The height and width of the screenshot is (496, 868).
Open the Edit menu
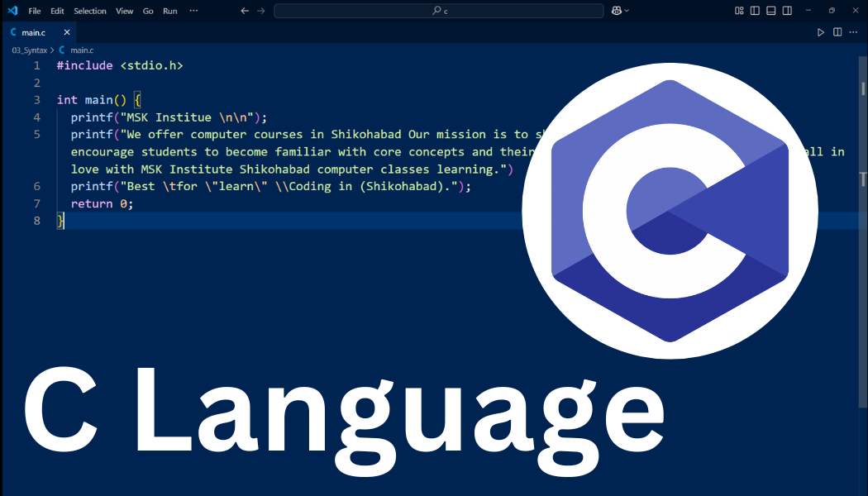(57, 11)
